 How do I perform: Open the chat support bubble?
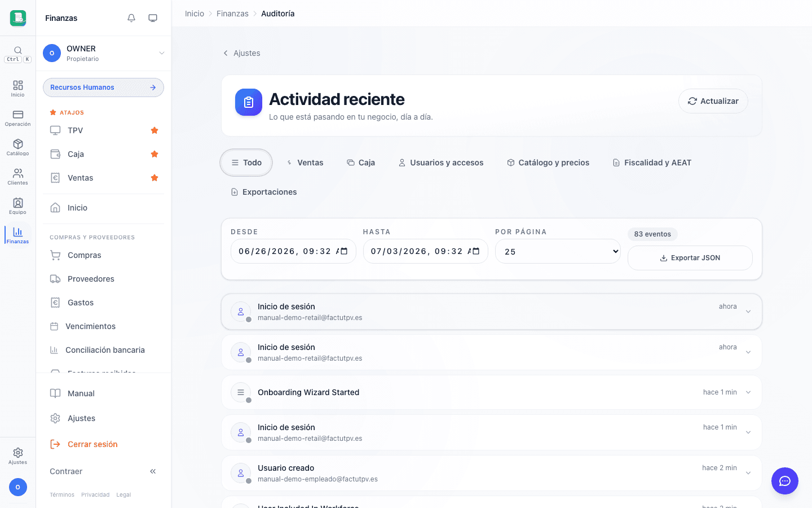click(x=785, y=481)
